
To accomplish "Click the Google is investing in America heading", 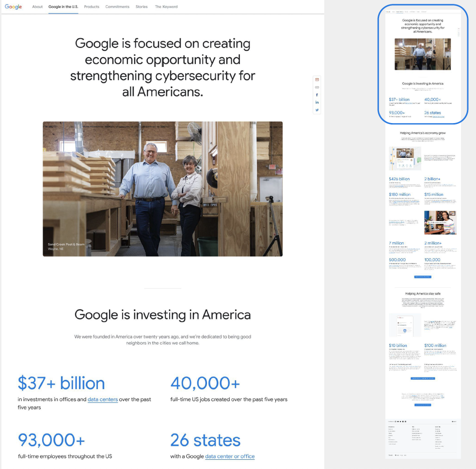I will click(x=162, y=314).
